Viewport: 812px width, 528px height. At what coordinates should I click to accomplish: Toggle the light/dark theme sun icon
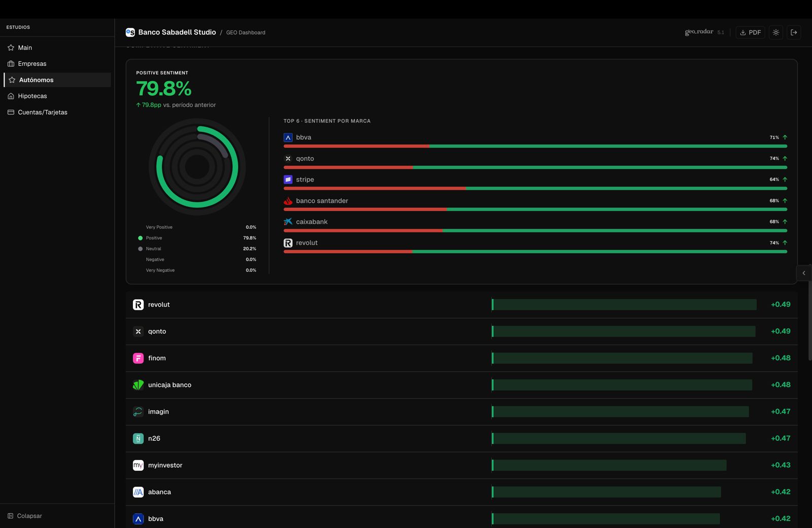tap(776, 32)
